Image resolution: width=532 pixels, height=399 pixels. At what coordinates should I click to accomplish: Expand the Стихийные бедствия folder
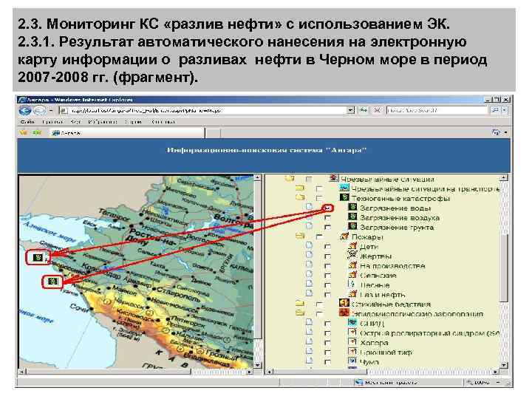300,303
